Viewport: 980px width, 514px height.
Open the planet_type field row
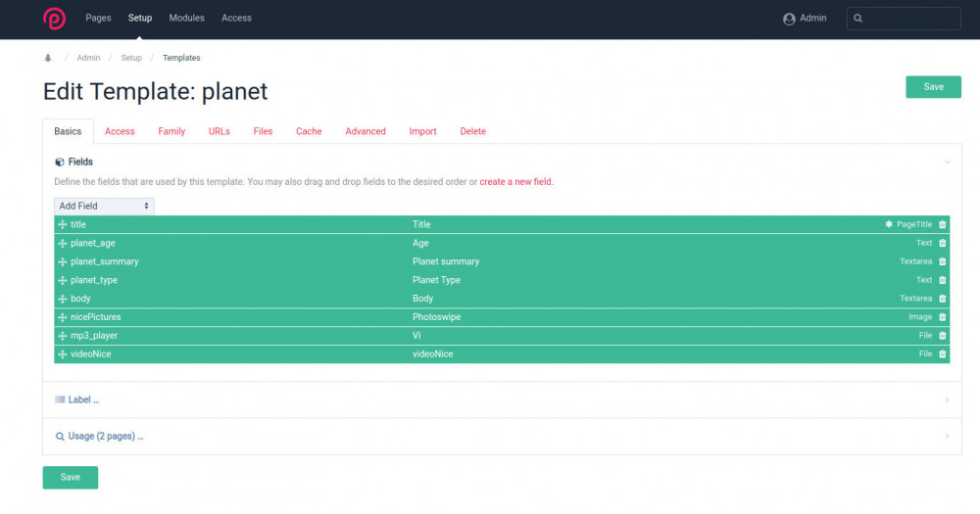(95, 280)
